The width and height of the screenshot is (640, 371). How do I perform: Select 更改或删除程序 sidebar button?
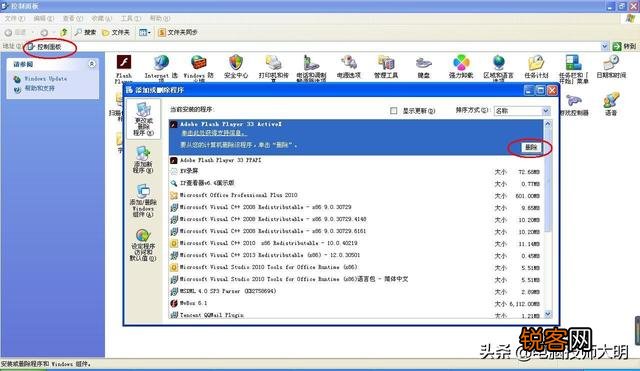click(143, 119)
